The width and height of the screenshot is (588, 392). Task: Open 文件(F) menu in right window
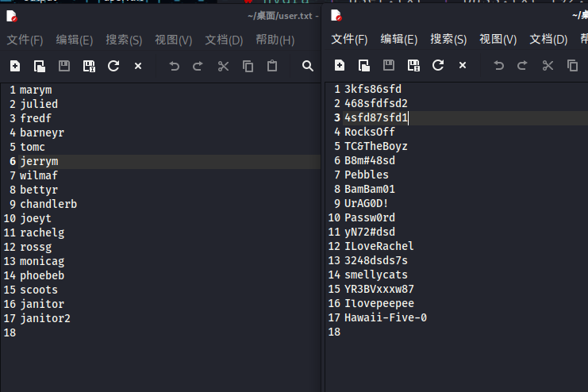(x=349, y=40)
